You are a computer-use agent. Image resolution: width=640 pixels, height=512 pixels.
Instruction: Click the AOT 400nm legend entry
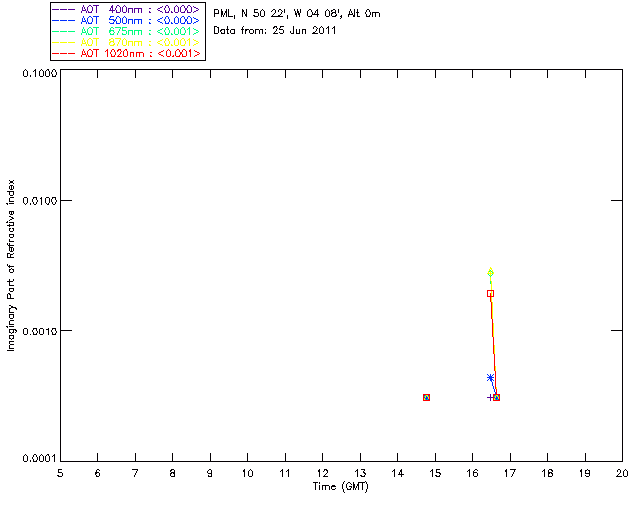(126, 9)
